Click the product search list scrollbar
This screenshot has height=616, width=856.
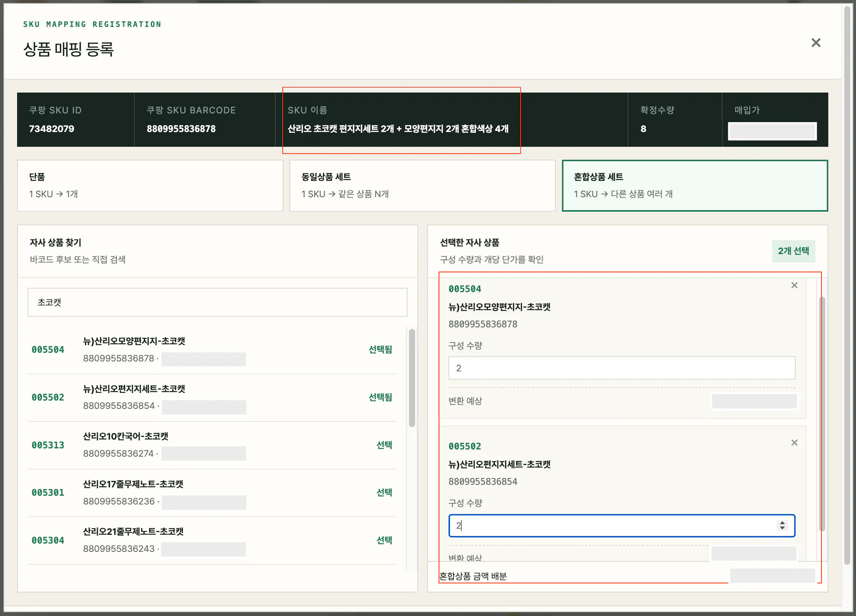(412, 378)
